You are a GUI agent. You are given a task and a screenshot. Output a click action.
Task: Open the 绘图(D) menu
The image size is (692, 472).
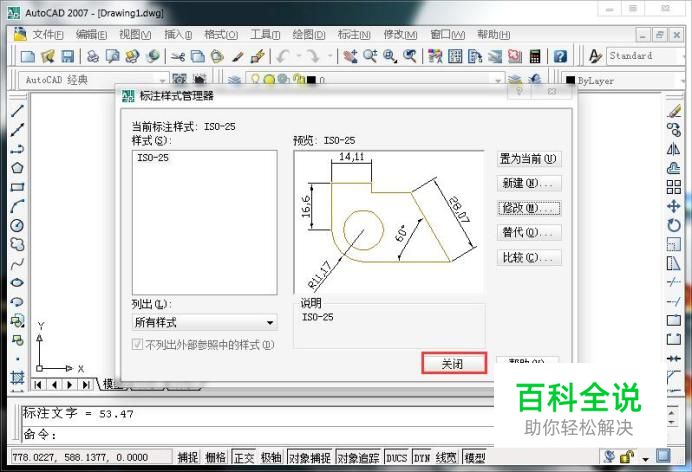pos(309,34)
